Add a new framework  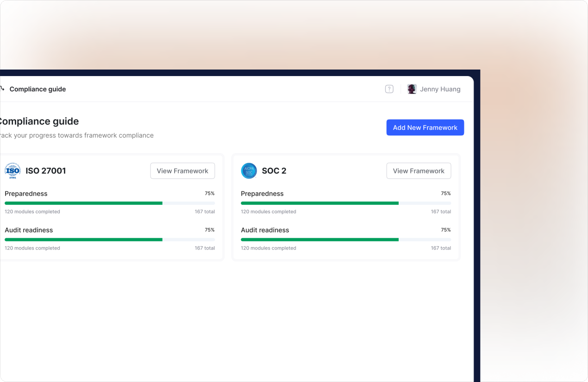point(425,127)
